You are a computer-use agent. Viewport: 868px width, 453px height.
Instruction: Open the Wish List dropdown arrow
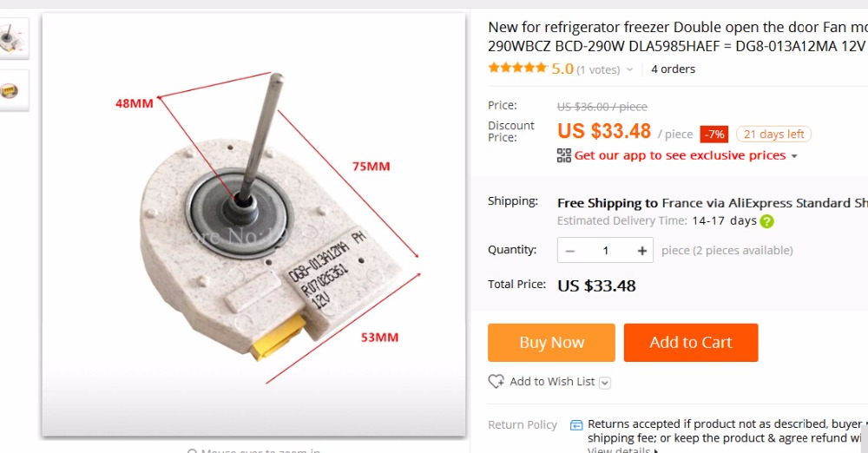[605, 383]
